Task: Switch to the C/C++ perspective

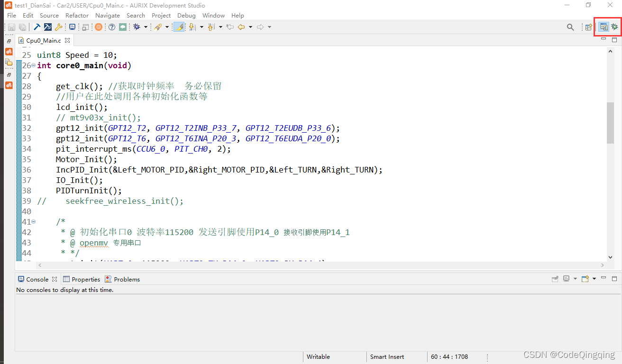Action: (604, 27)
